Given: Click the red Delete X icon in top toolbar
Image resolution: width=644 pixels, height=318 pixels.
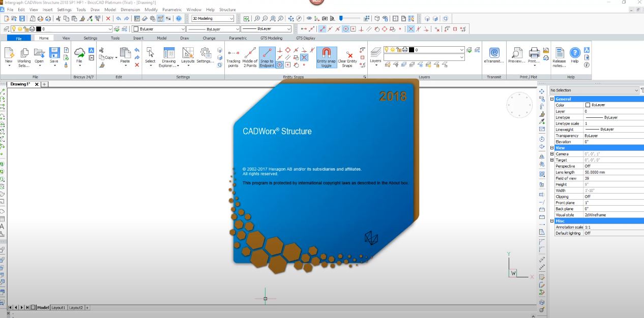Looking at the screenshot, I should pos(108,18).
